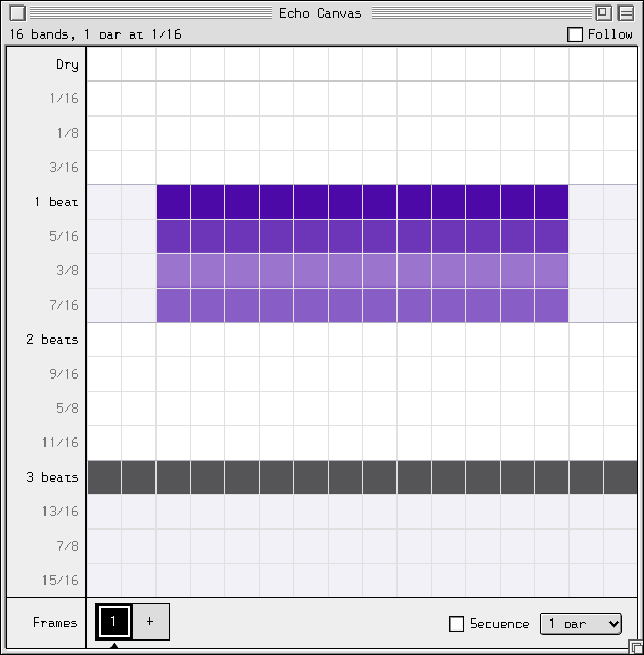Open the 1 bar length dropdown
This screenshot has height=655, width=644.
[581, 624]
